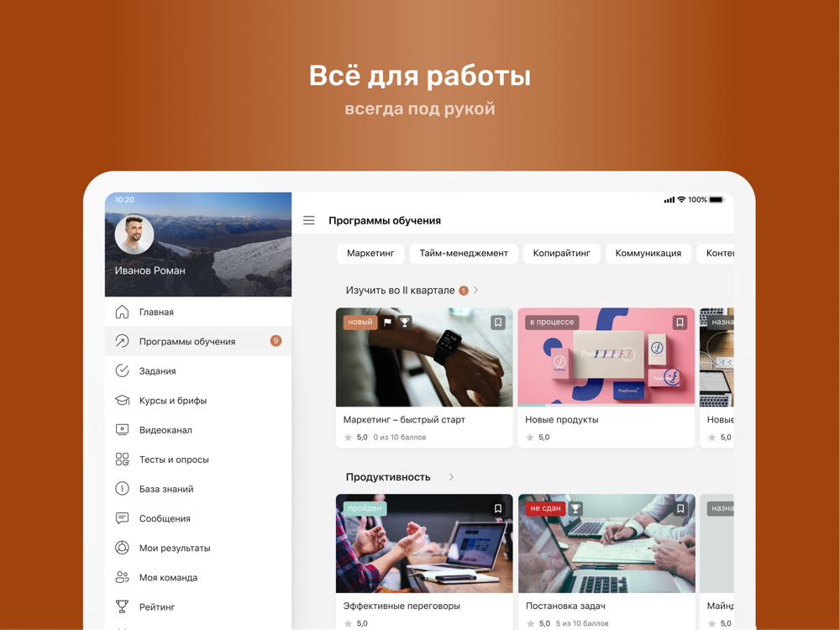840x630 pixels.
Task: Open Тесты и опросы menu item
Action: coord(198,459)
